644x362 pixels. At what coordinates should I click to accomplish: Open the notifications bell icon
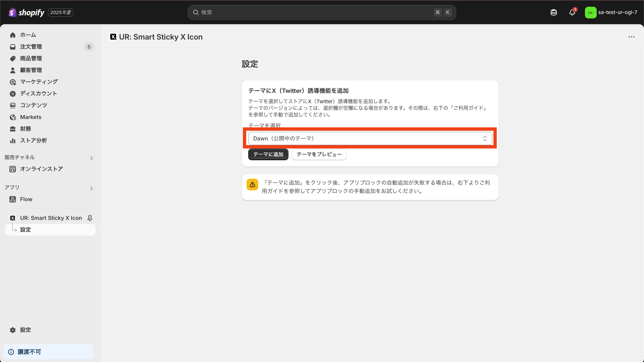click(572, 12)
